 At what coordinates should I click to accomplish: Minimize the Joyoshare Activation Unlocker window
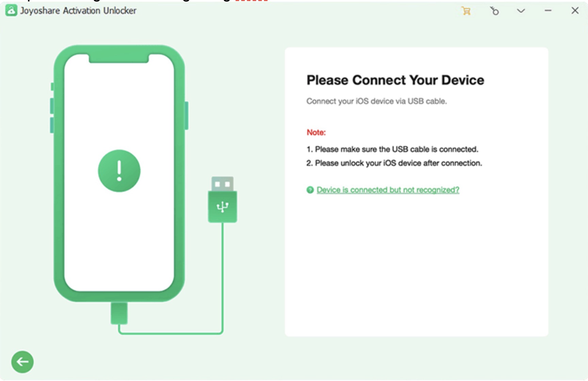click(x=548, y=11)
